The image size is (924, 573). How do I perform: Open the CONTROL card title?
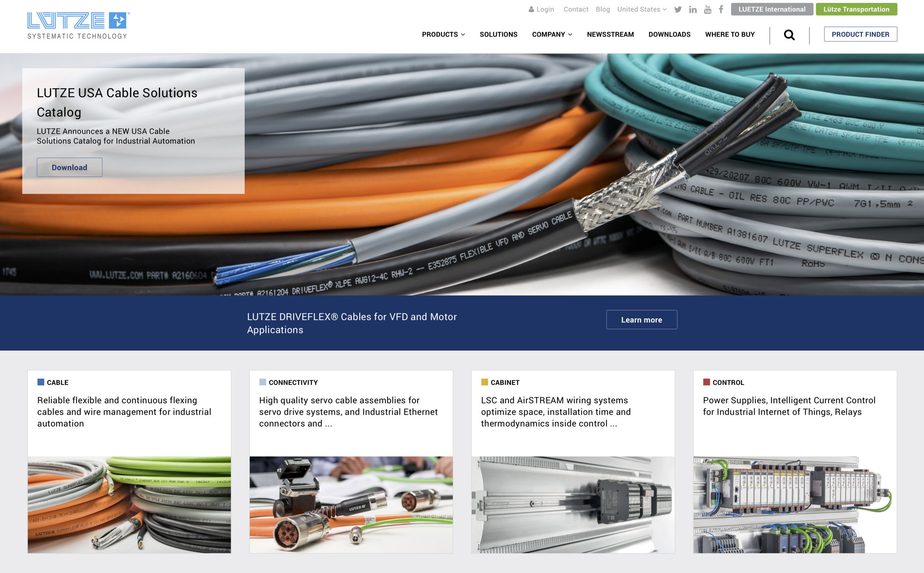coord(728,382)
